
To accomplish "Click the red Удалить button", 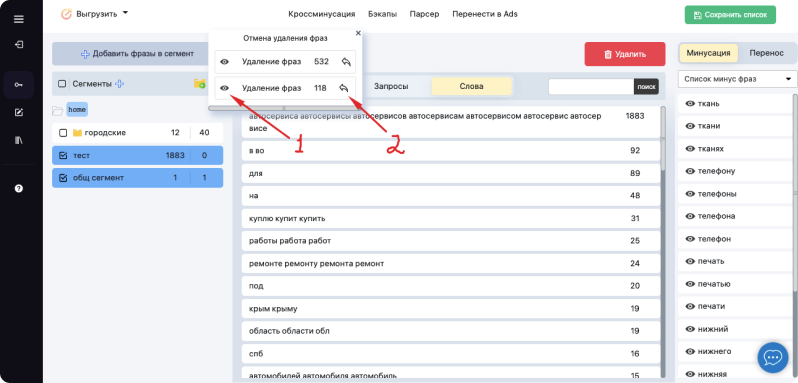I will tap(625, 54).
